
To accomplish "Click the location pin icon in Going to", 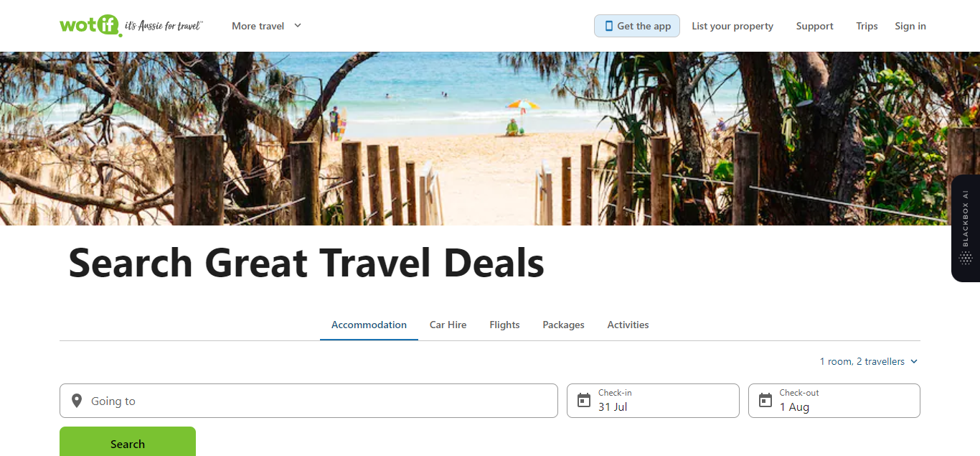I will coord(77,401).
